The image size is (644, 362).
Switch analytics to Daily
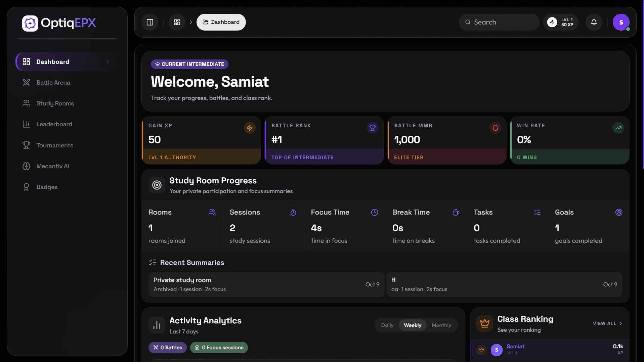tap(387, 325)
